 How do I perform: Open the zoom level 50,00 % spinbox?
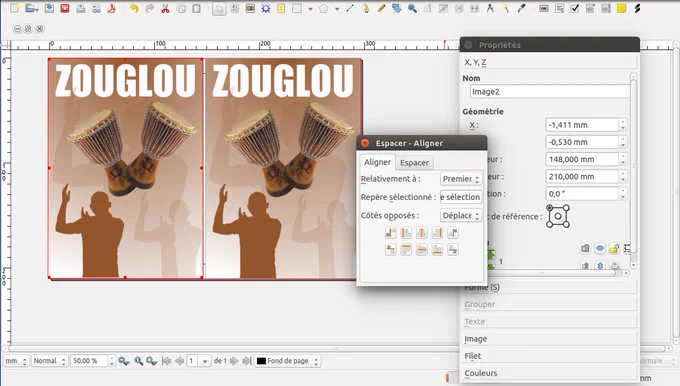click(x=93, y=361)
